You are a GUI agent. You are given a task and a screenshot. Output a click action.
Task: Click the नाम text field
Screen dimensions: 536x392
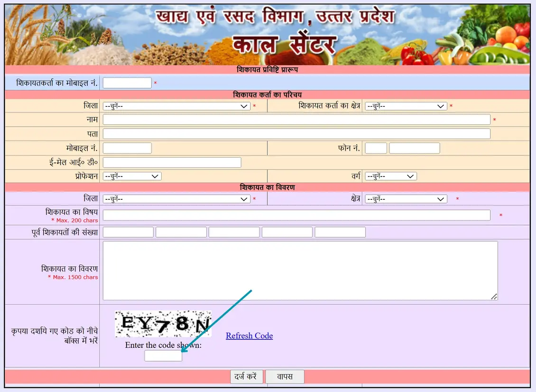297,119
